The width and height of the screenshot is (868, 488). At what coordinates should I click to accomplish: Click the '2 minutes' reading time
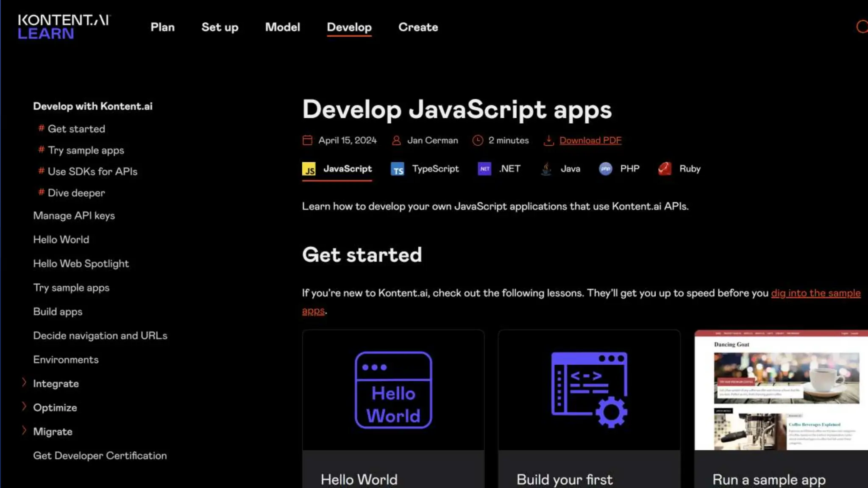pos(509,140)
